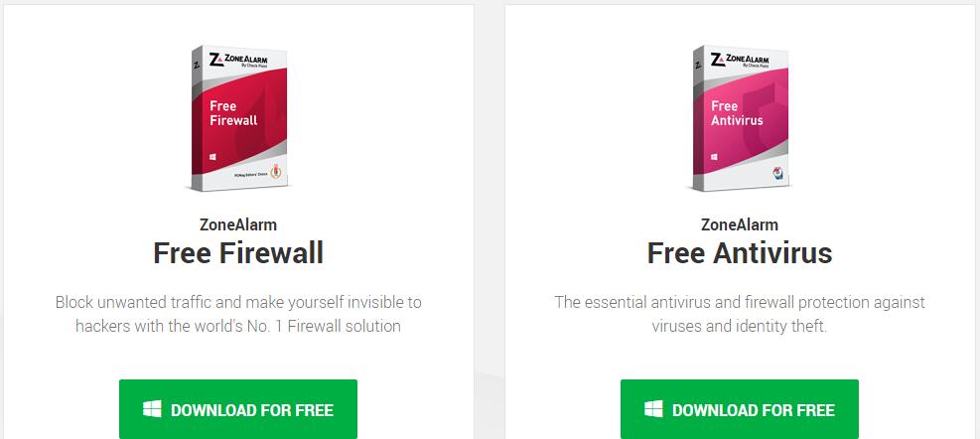Click the award badge on Antivirus box

778,173
